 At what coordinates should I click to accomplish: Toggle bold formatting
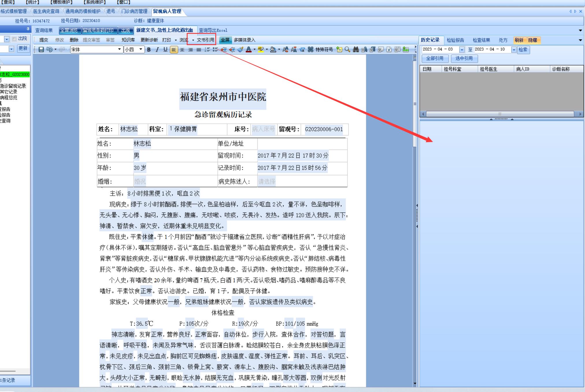(x=149, y=49)
